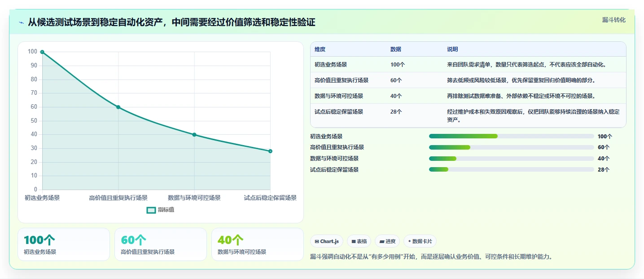Image resolution: width=644 pixels, height=279 pixels.
Task: Click the 100个 初选业务场景 stat card
Action: [x=64, y=244]
